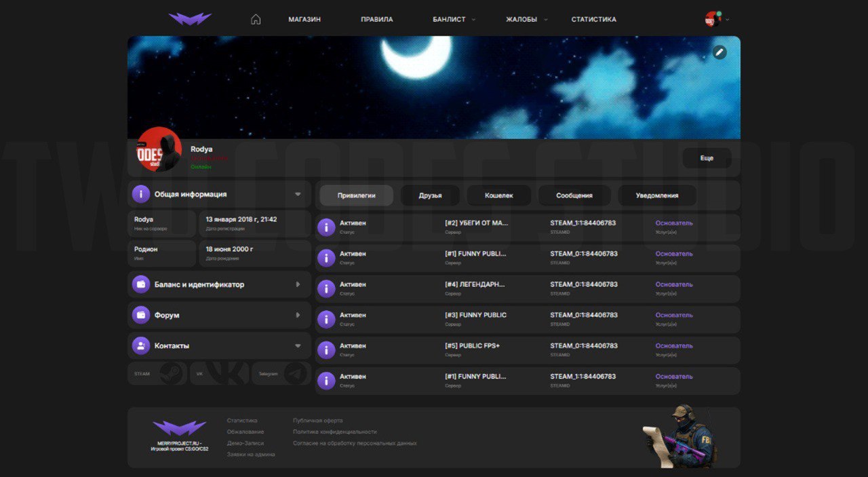Click info icon on PUBLIC FPS+ row
868x477 pixels.
(x=326, y=350)
